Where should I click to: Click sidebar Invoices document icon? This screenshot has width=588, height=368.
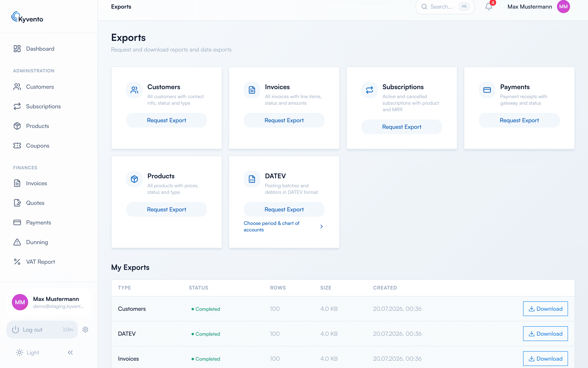(17, 183)
